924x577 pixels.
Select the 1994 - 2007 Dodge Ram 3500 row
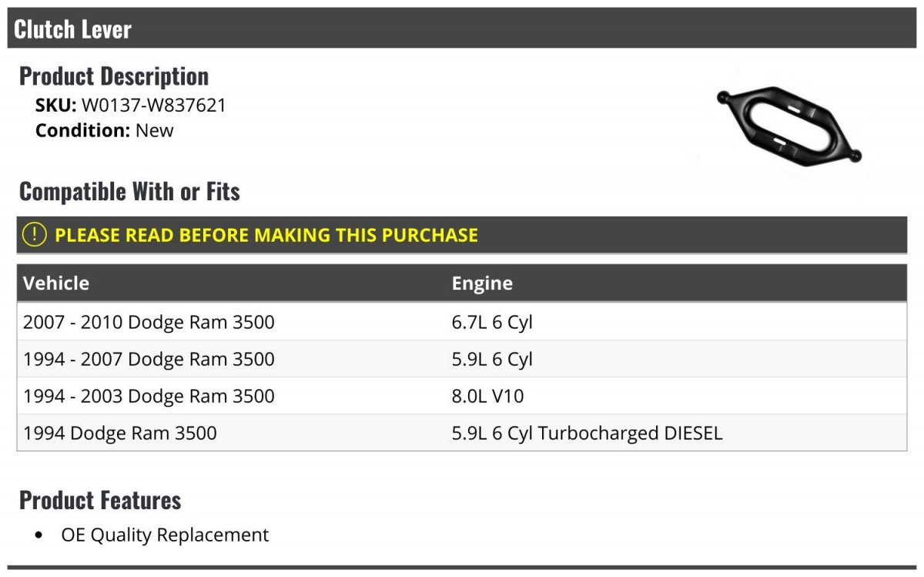[x=462, y=358]
